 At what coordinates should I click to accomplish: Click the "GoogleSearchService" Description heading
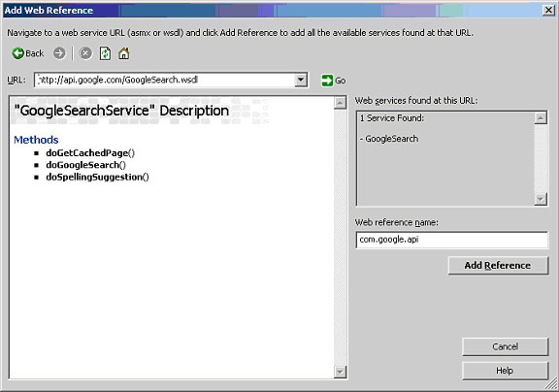121,111
